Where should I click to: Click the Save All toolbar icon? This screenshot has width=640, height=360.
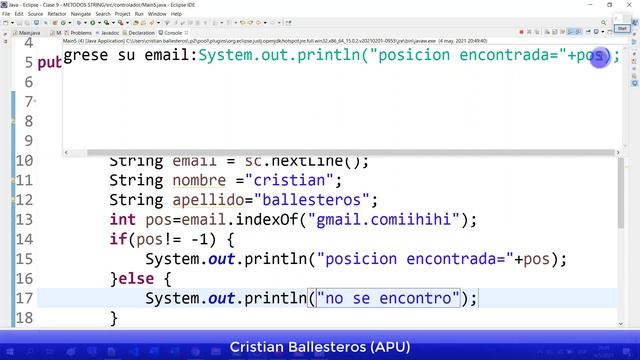tap(27, 23)
